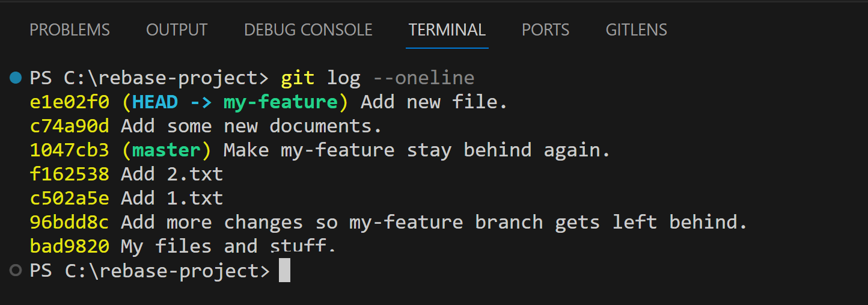Open the PROBLEMS panel tab

(x=70, y=29)
